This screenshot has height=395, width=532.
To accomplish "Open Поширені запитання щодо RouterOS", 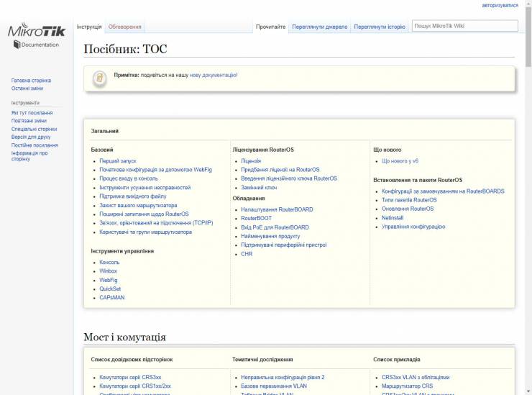I will (x=144, y=214).
